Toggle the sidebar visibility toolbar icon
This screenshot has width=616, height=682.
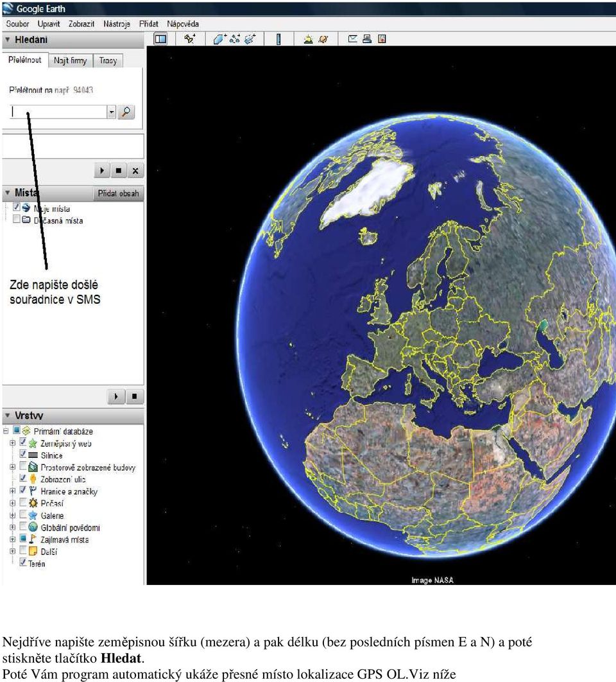click(x=160, y=39)
